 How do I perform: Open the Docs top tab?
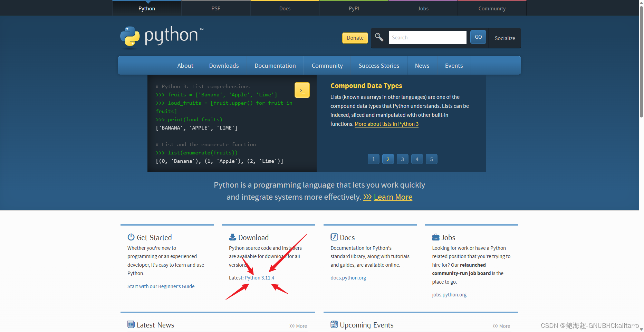click(285, 8)
